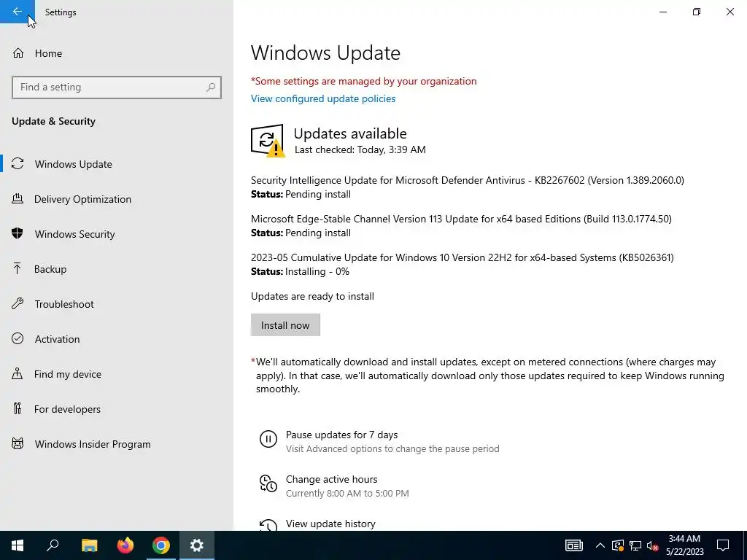Show hidden system tray icons

point(600,545)
